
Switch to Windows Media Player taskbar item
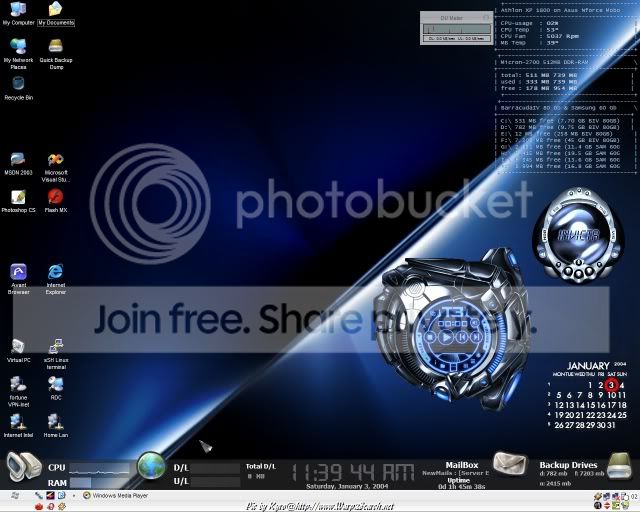116,496
